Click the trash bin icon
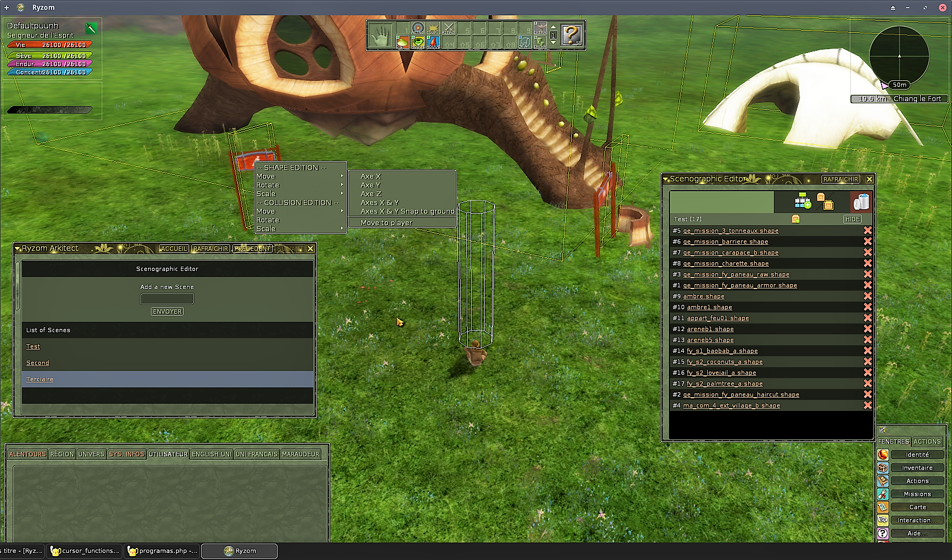This screenshot has height=560, width=952. 861,202
